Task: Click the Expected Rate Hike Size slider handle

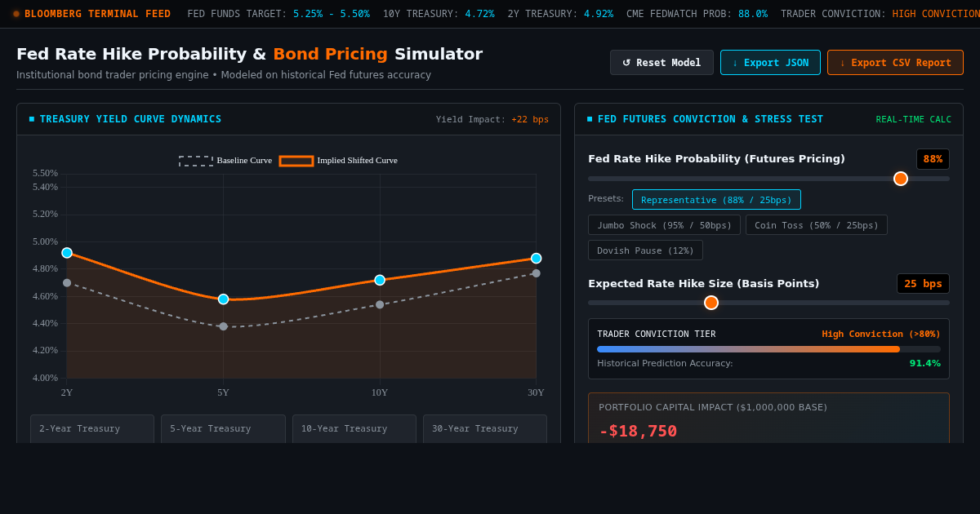Action: 711,303
